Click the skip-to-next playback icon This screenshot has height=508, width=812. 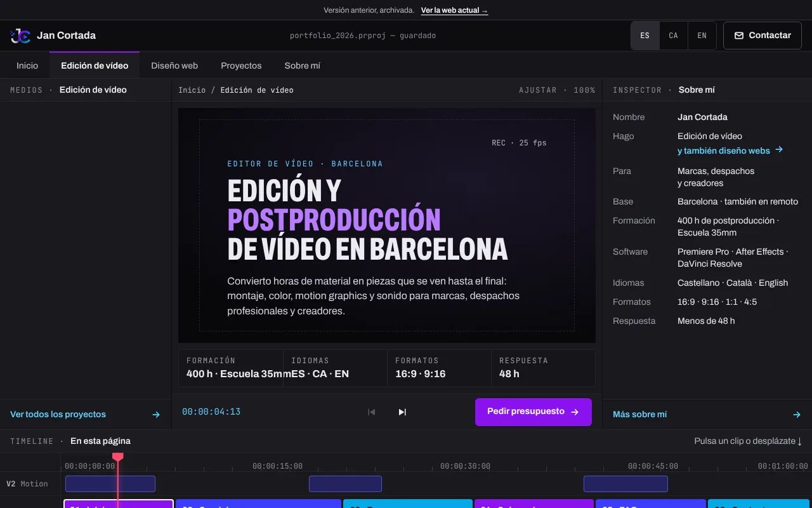click(402, 412)
